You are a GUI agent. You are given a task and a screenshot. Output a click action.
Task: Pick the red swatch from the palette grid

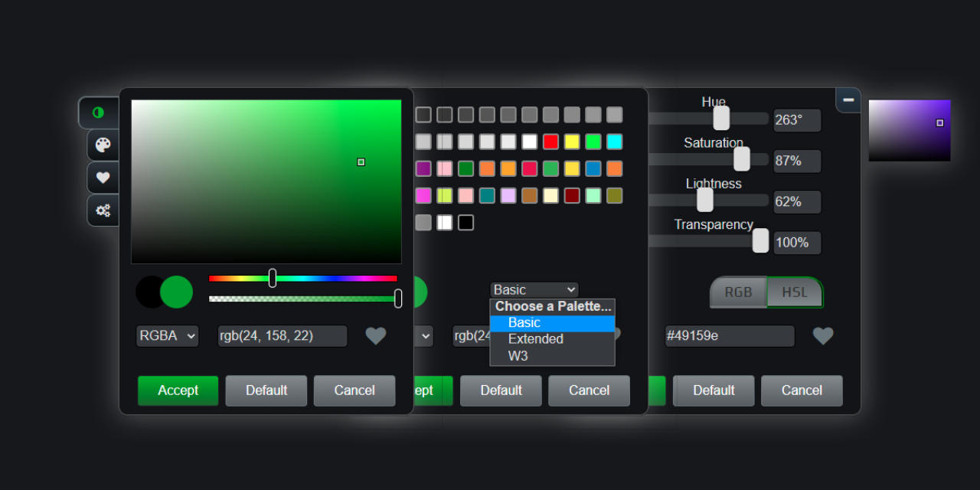550,142
